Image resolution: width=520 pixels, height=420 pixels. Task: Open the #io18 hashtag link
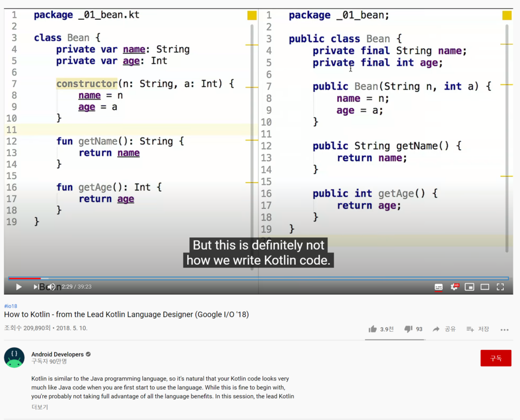click(x=11, y=306)
